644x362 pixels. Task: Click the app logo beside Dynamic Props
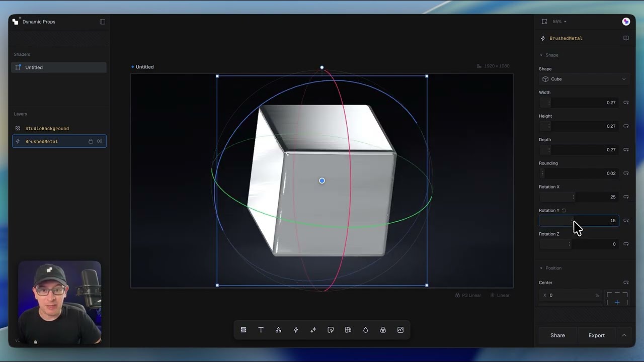coord(16,21)
